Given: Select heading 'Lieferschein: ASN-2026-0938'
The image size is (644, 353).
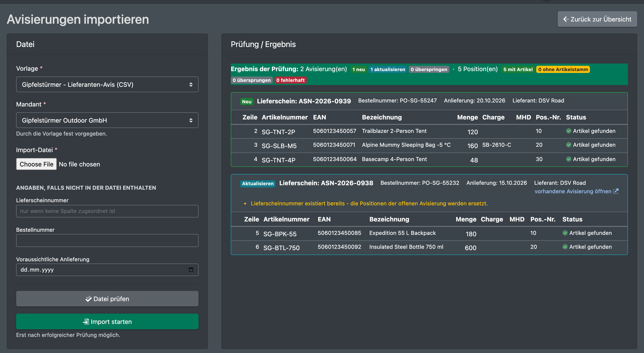Looking at the screenshot, I should point(326,183).
